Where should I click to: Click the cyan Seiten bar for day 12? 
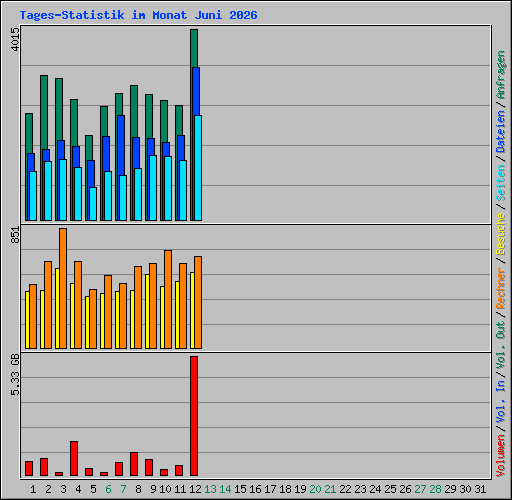(x=198, y=168)
